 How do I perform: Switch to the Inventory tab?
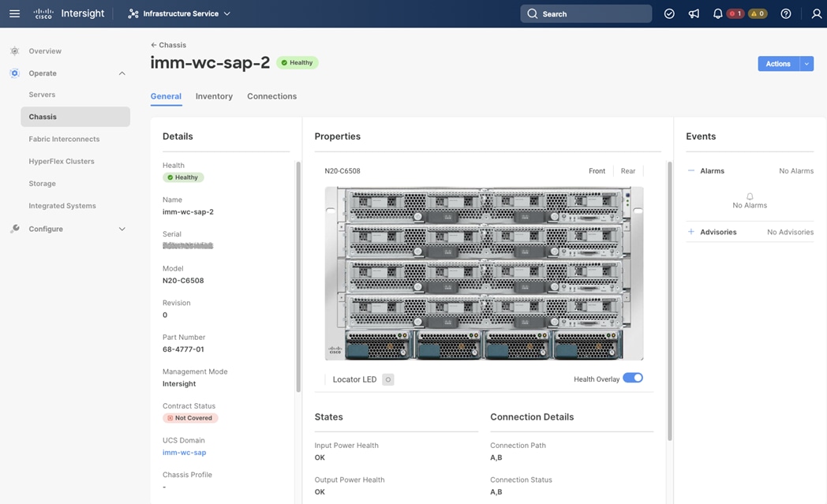click(214, 96)
